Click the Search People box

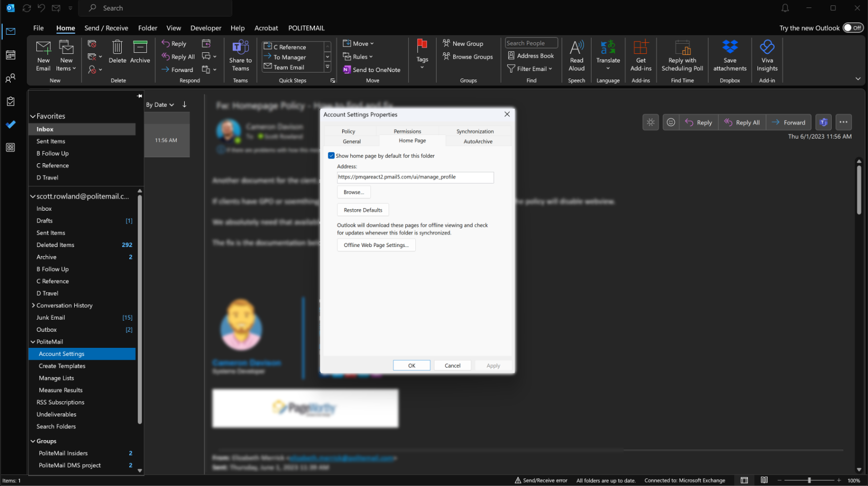(531, 43)
